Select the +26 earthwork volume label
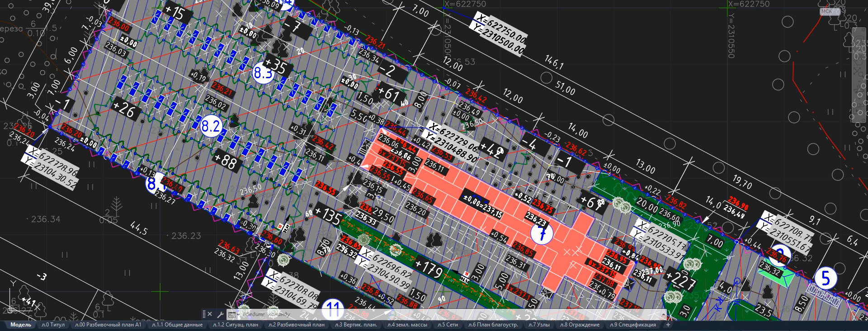The width and height of the screenshot is (868, 331). tap(124, 109)
